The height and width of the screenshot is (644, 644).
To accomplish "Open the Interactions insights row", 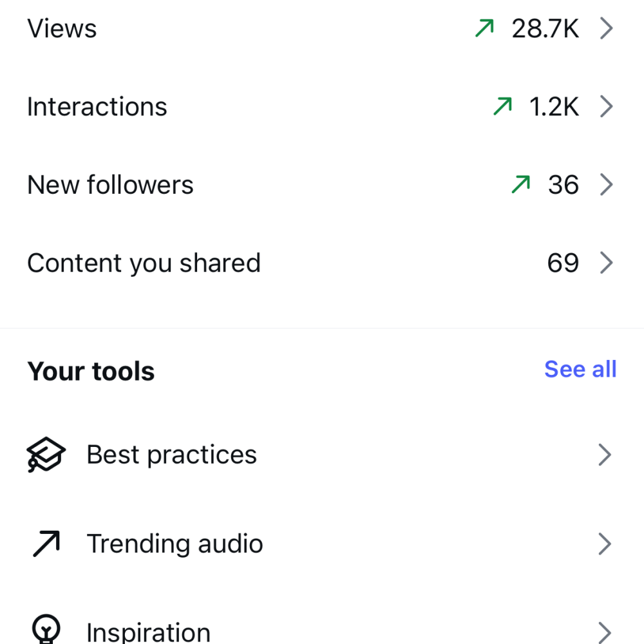I will click(322, 106).
